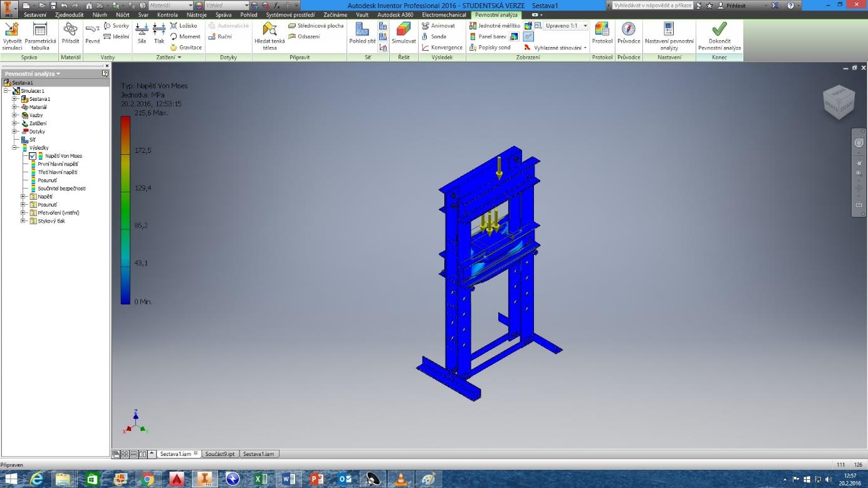This screenshot has width=868, height=488.
Task: Click the Ruční contacts tool
Action: click(220, 36)
